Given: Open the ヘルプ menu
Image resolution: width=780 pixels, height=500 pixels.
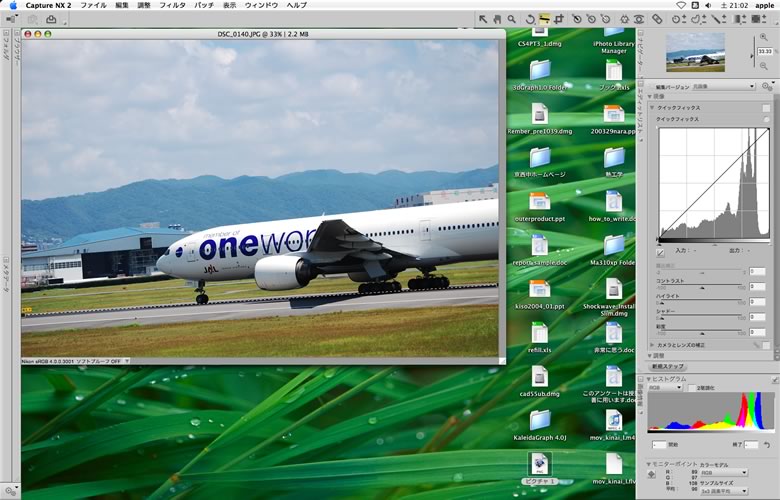Looking at the screenshot, I should [x=297, y=5].
